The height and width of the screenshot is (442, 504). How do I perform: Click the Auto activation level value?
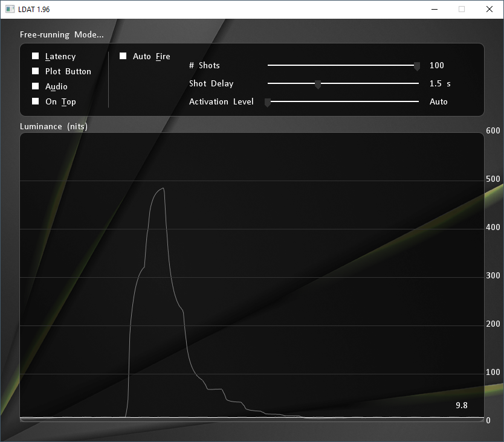(439, 101)
